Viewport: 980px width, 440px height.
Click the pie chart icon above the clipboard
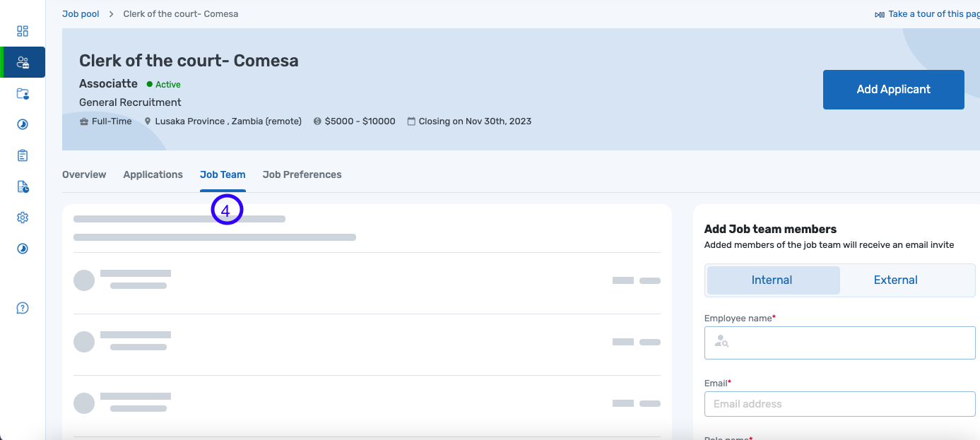(23, 124)
